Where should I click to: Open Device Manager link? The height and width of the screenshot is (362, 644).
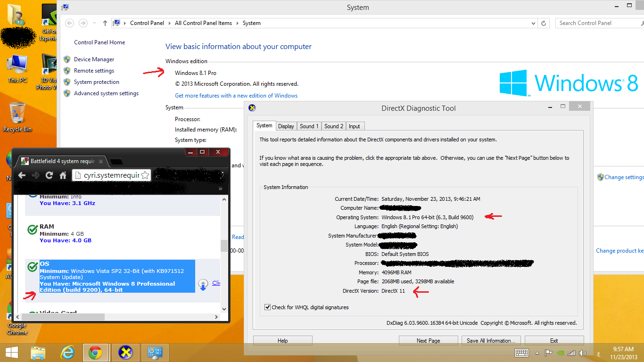click(94, 59)
